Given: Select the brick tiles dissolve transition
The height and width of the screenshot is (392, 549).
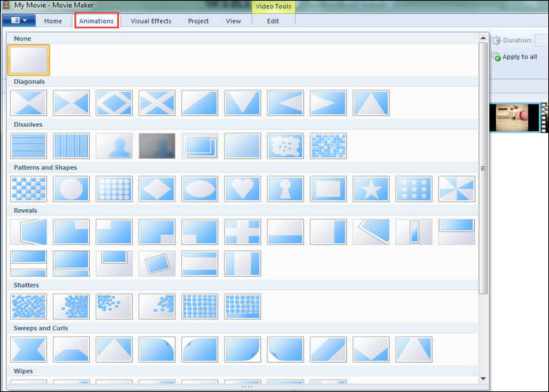Looking at the screenshot, I should click(x=328, y=146).
